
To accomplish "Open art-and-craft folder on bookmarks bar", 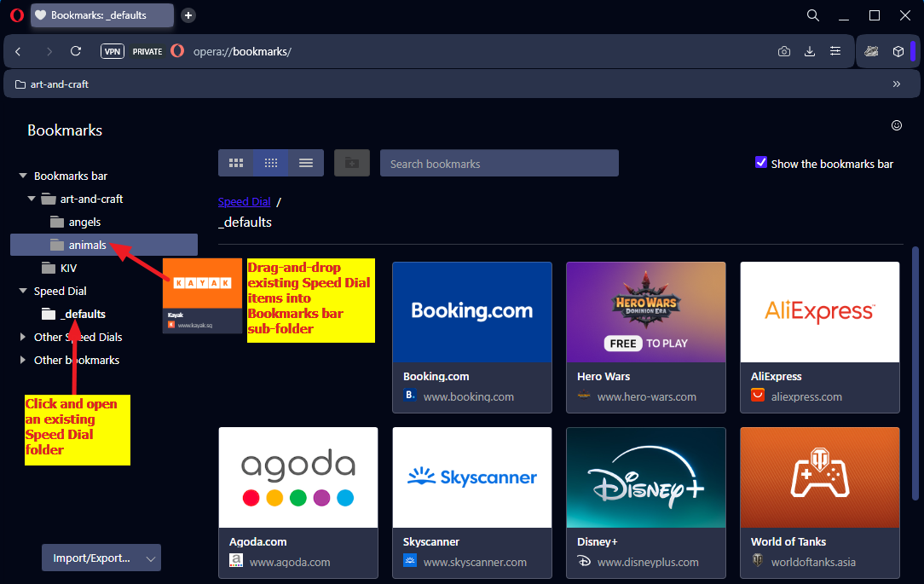I will [x=52, y=84].
